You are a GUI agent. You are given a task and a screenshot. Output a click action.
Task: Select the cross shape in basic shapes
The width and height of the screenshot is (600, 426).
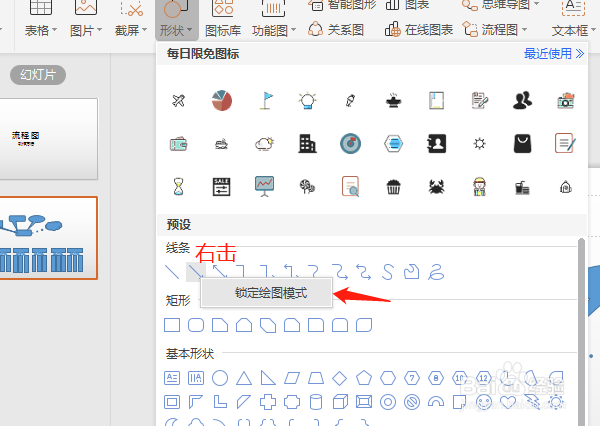coord(268,402)
